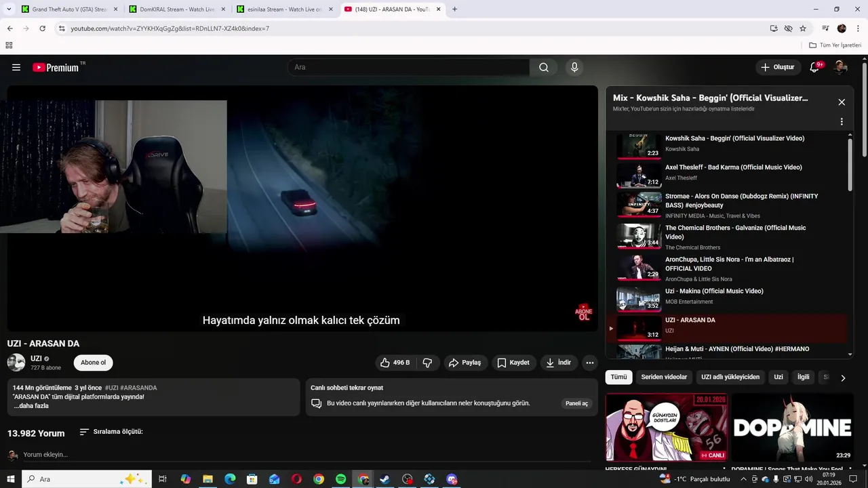The image size is (868, 488).
Task: Click the search magnifier button
Action: (x=544, y=67)
